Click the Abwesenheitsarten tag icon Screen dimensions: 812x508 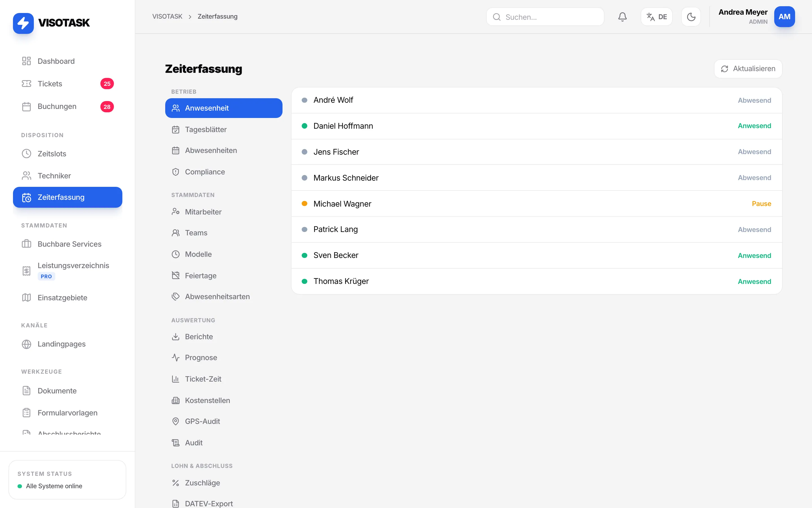tap(175, 297)
